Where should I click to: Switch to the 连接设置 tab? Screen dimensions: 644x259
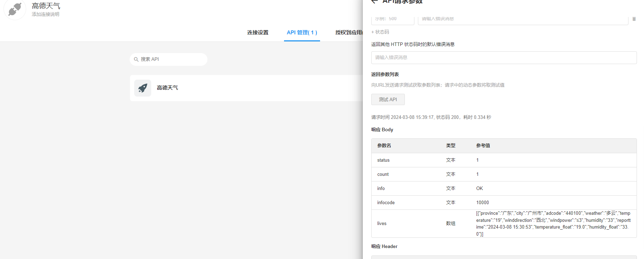(258, 33)
